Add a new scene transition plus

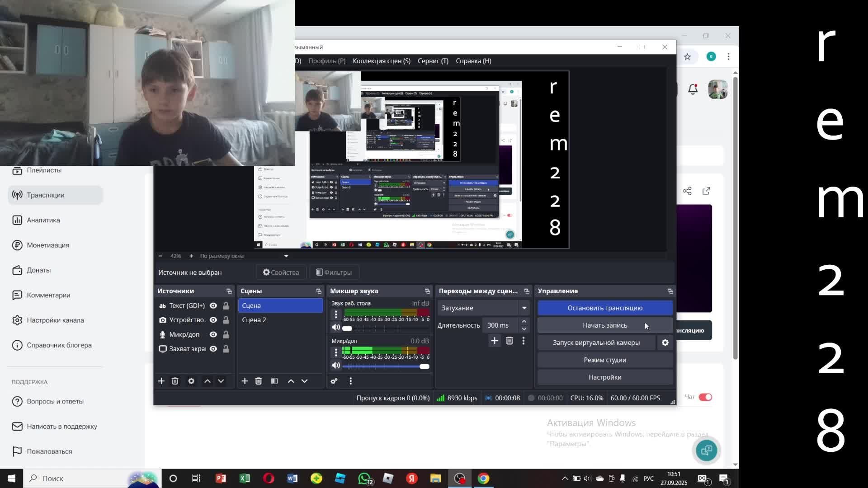click(x=495, y=341)
